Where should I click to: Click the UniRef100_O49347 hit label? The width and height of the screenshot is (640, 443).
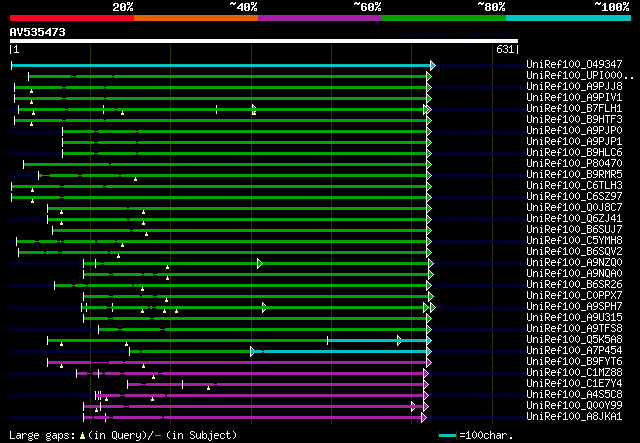point(574,64)
